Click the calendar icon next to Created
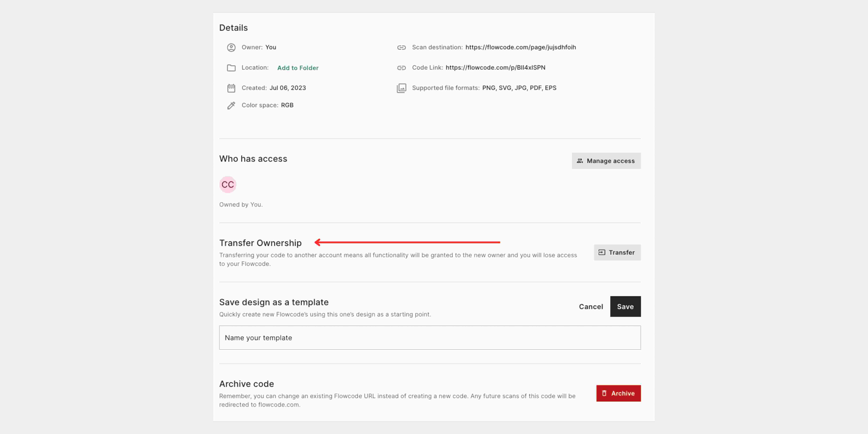868x434 pixels. [231, 88]
